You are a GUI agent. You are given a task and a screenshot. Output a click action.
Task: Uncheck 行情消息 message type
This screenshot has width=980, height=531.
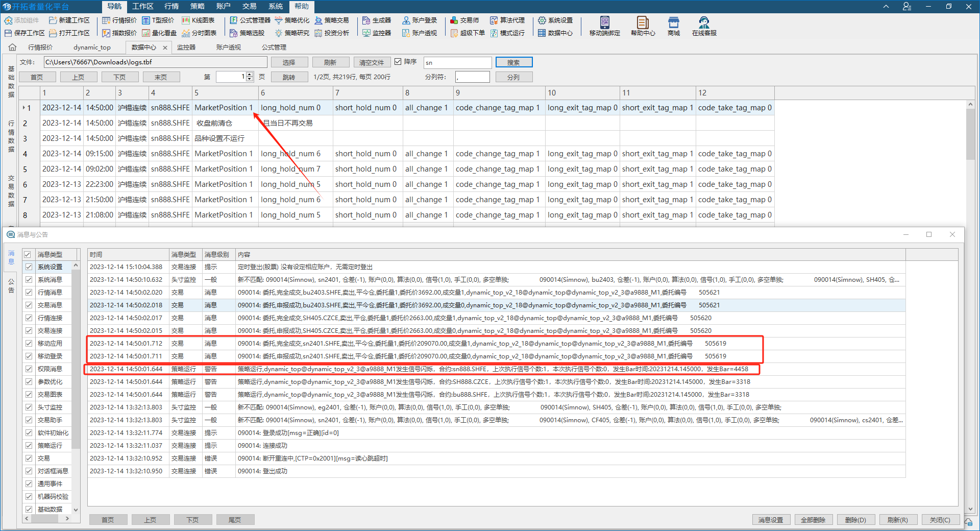click(29, 292)
